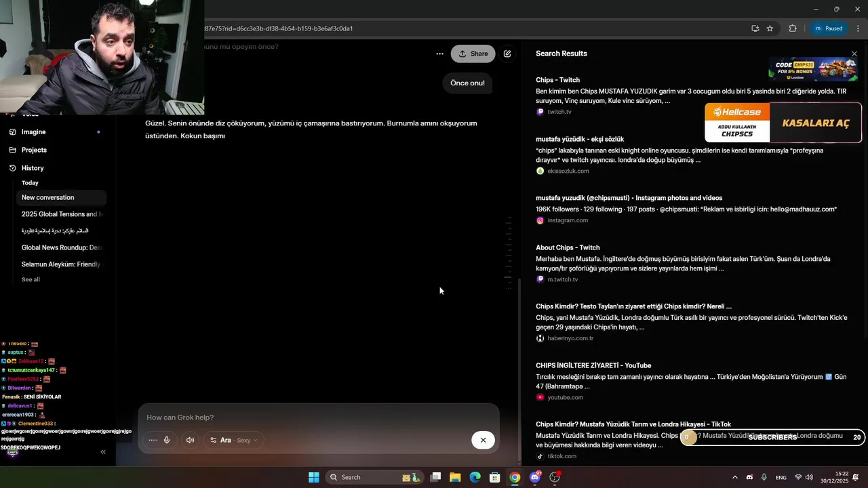This screenshot has width=868, height=488.
Task: Click the Share conversation button
Action: (x=473, y=54)
